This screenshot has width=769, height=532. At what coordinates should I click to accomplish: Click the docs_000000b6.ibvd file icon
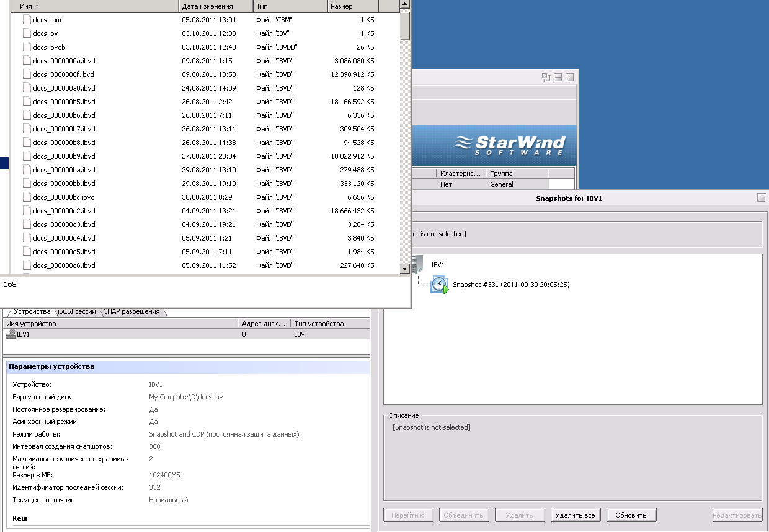click(27, 115)
